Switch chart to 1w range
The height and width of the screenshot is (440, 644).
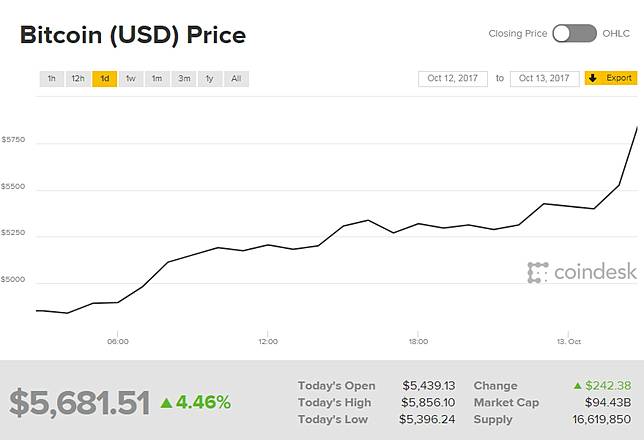tap(130, 78)
